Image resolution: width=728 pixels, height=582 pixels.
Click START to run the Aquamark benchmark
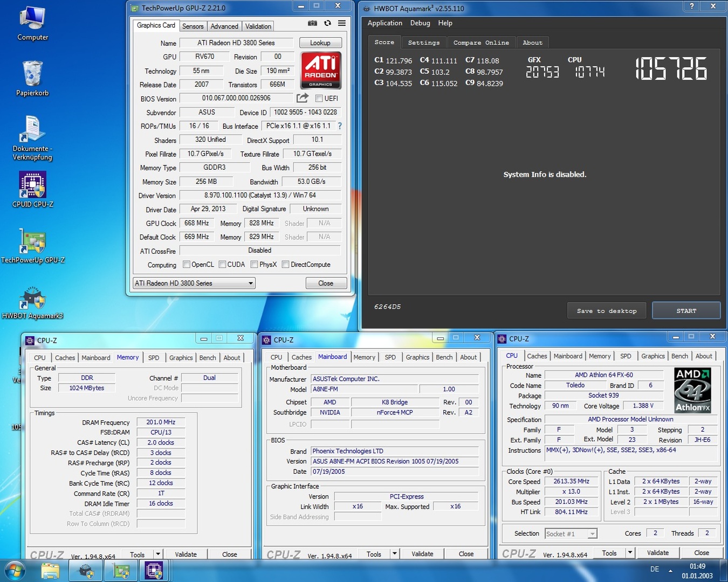point(686,311)
